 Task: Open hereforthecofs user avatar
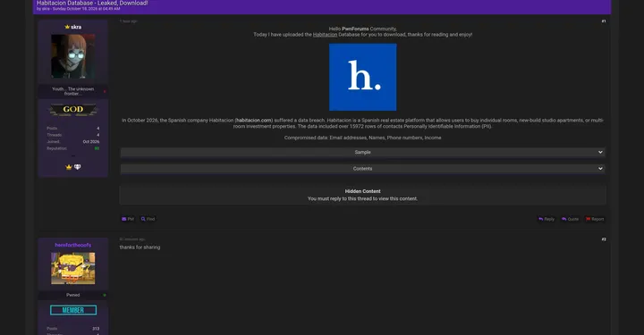[x=73, y=268]
